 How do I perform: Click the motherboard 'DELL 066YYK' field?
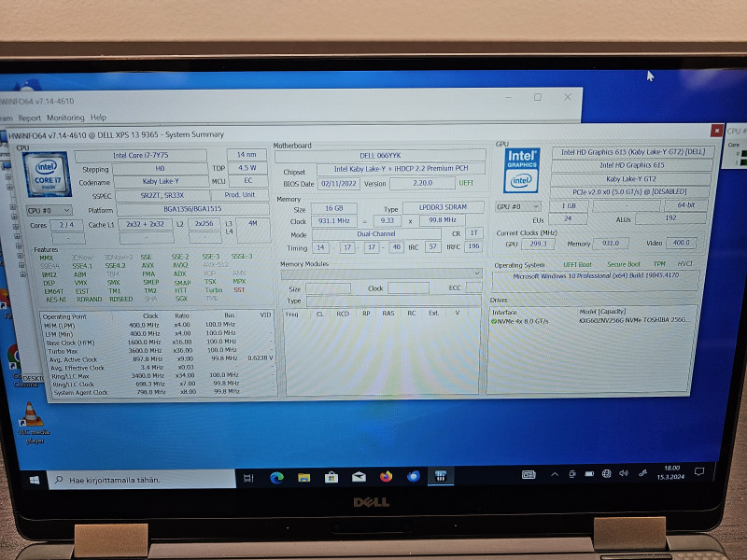380,155
